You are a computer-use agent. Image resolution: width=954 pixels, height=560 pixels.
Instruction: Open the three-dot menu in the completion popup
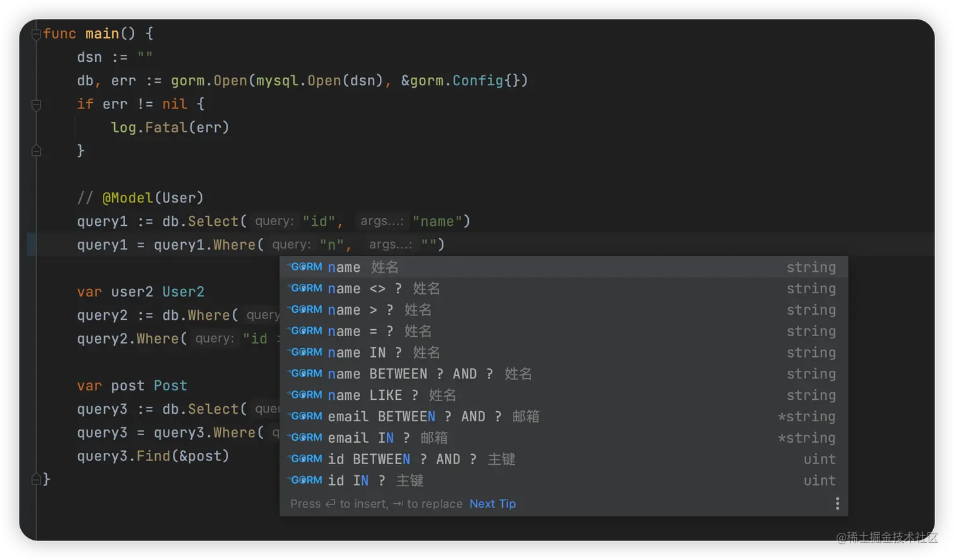click(x=837, y=503)
